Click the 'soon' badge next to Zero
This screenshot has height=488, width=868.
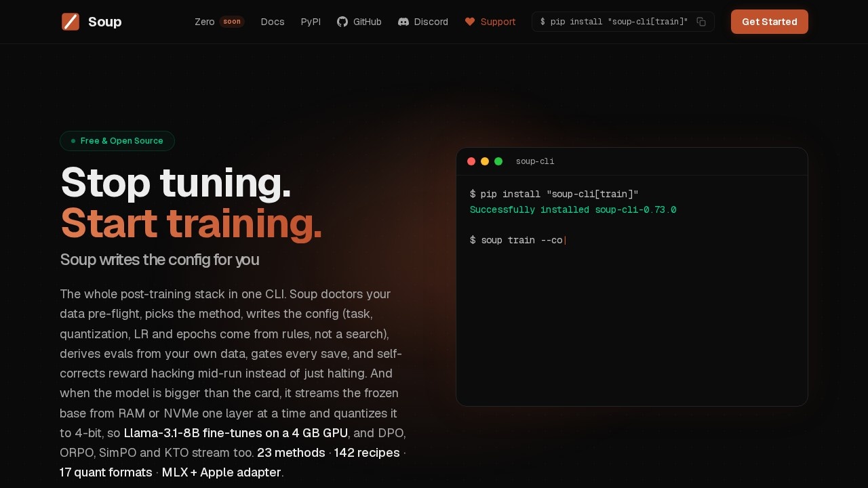pyautogui.click(x=232, y=22)
